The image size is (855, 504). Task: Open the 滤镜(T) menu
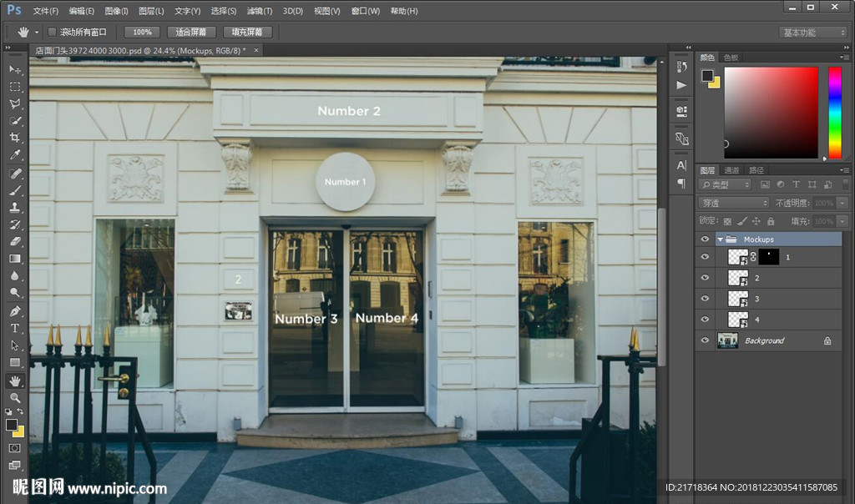point(260,11)
